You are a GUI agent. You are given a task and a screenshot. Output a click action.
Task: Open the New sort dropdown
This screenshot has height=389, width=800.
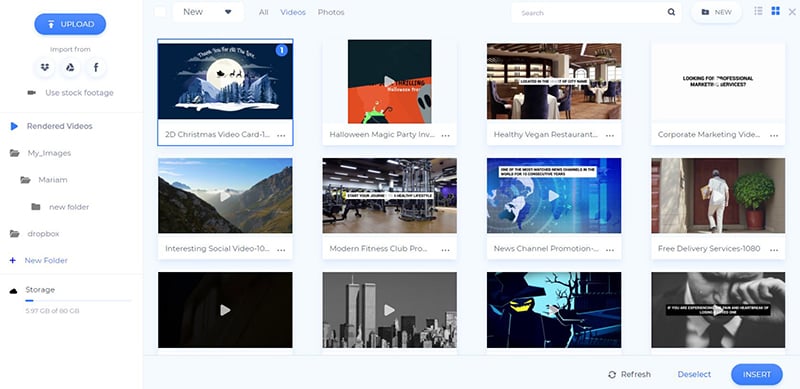[x=208, y=12]
